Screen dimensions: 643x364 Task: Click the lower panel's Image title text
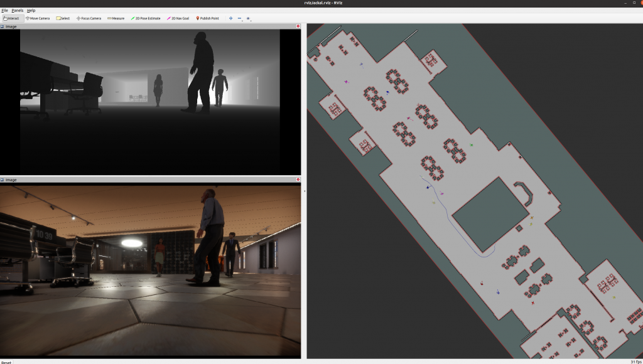click(x=11, y=179)
